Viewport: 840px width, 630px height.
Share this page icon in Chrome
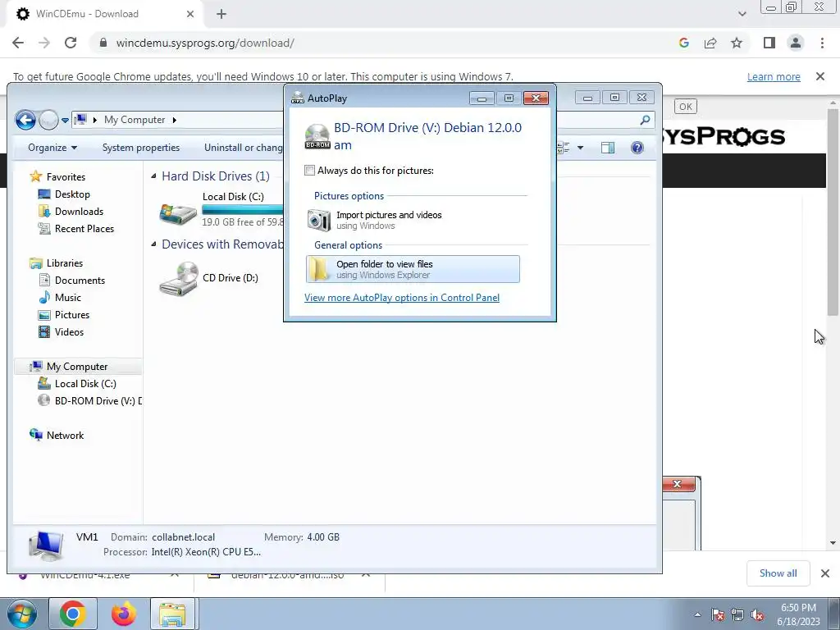tap(710, 43)
